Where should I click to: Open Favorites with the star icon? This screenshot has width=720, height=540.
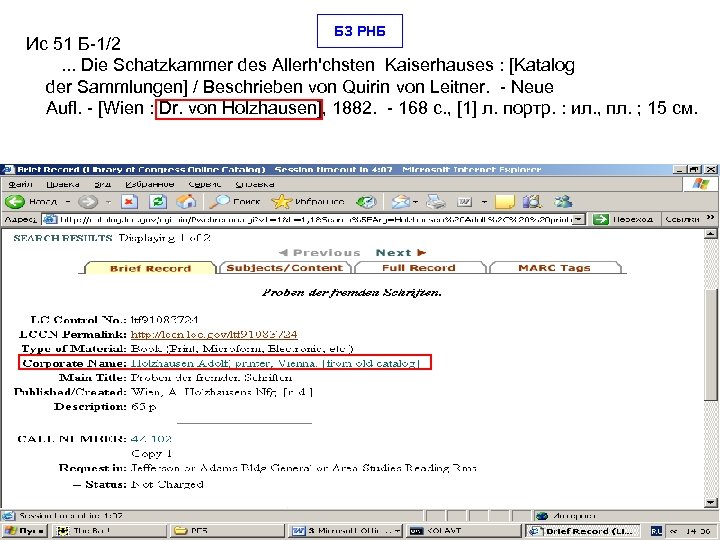point(281,201)
